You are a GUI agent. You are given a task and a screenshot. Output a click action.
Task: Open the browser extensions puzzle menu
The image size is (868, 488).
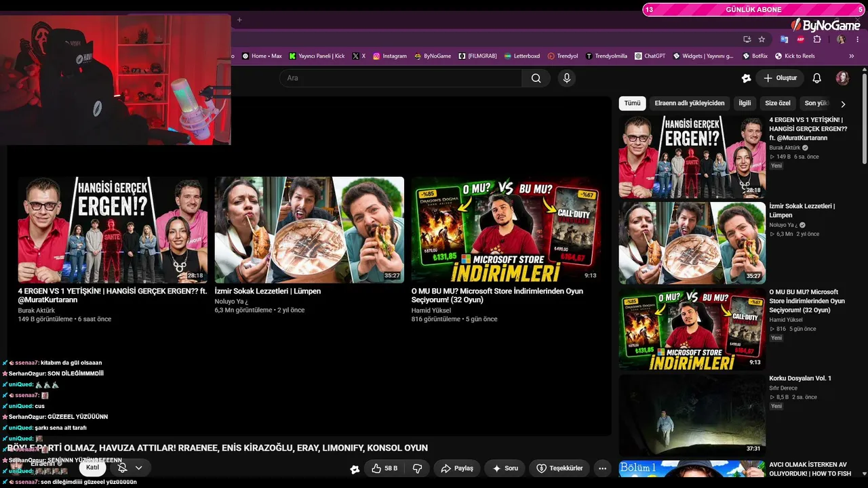click(x=817, y=39)
